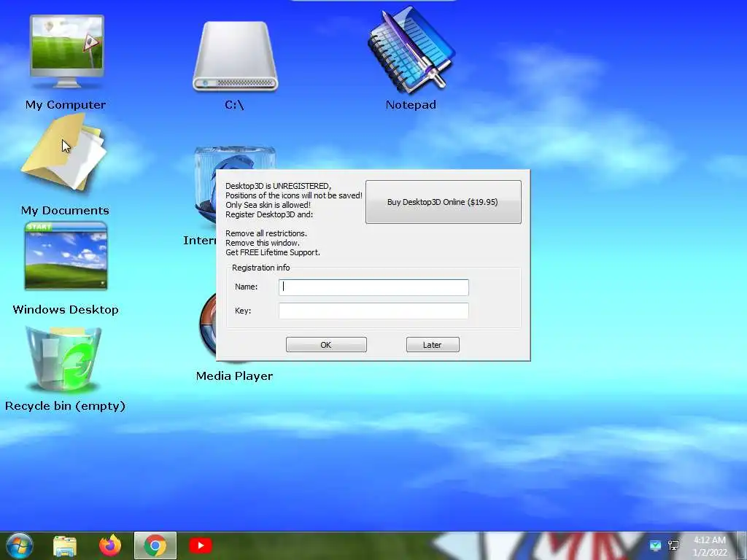747x560 pixels.
Task: Open the My Computer desktop icon
Action: [x=66, y=52]
